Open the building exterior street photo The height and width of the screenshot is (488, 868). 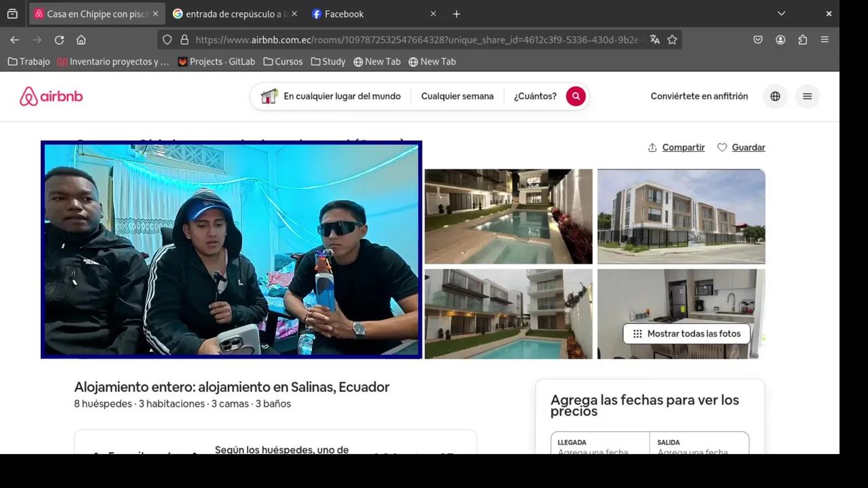(682, 216)
